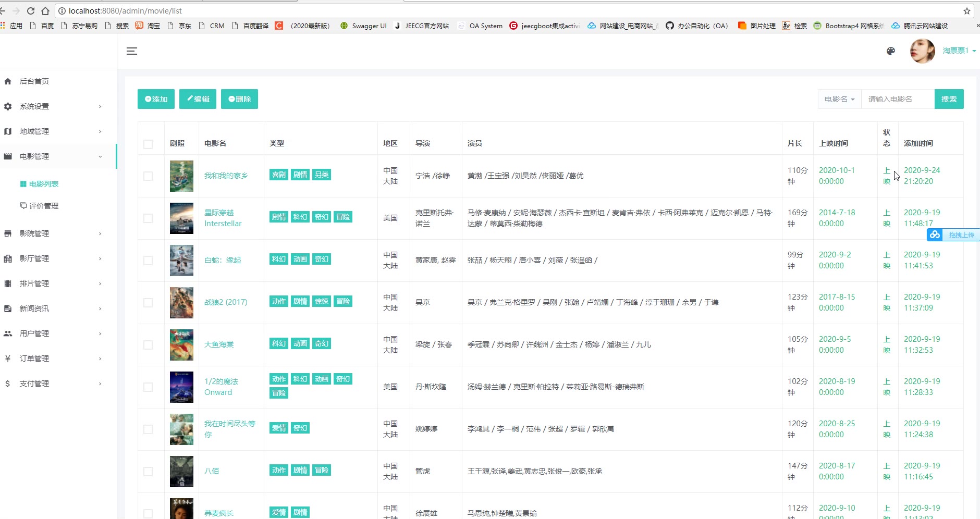This screenshot has width=980, height=519.
Task: Expand the 影院管理 menu
Action: [x=58, y=233]
